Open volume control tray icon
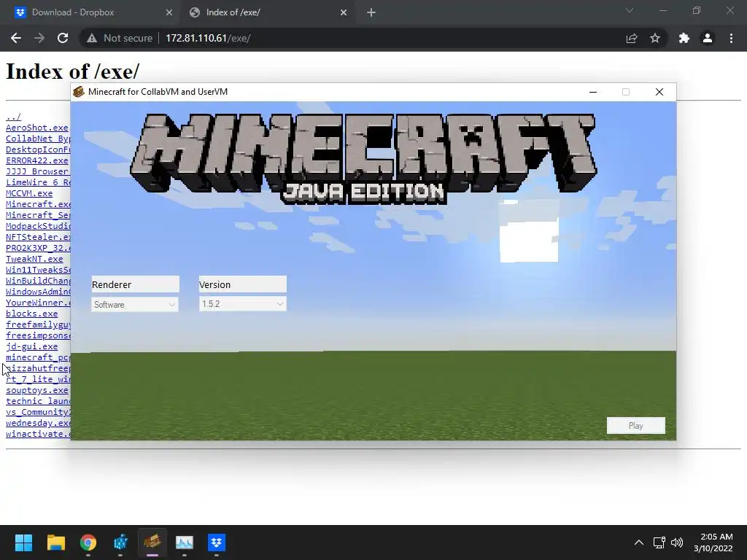 pyautogui.click(x=676, y=542)
